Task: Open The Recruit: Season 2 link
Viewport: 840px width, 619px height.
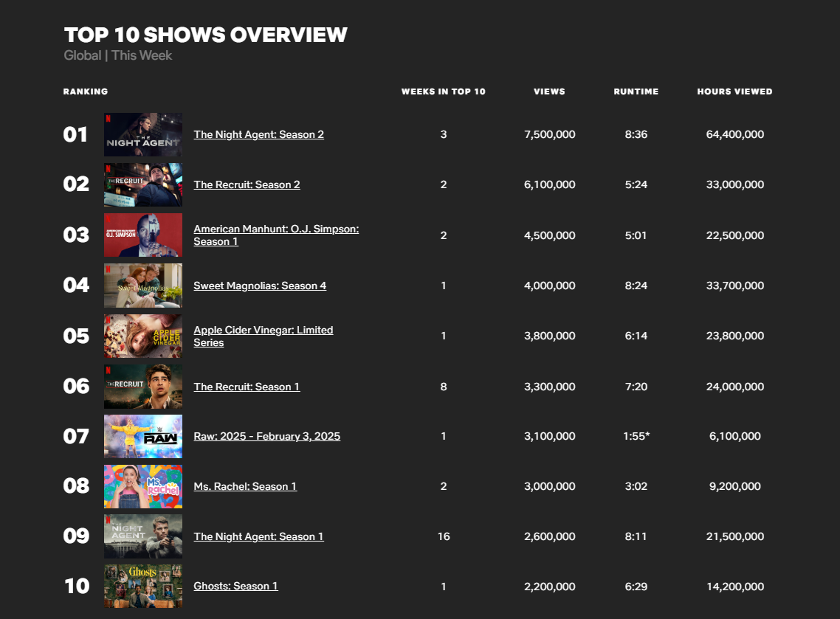Action: [247, 184]
